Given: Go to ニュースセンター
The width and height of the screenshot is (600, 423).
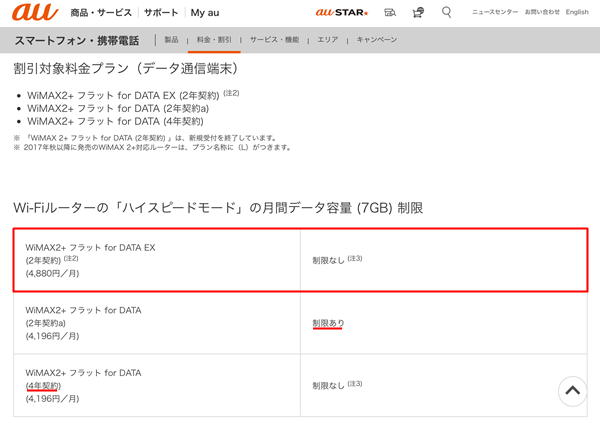Looking at the screenshot, I should point(494,12).
